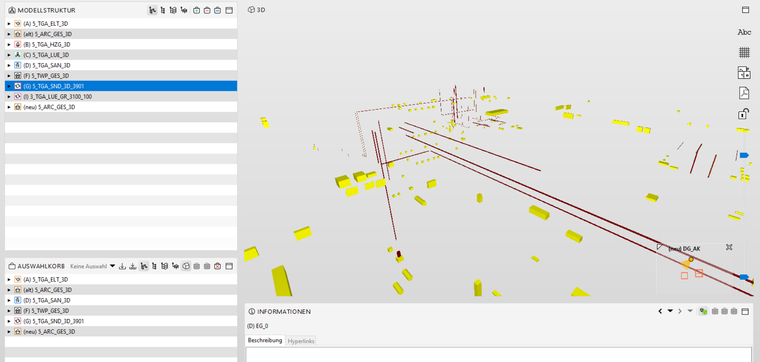Screen dimensions: 760x362
Task: Select first tree view mode in Modellstruktur toolbar
Action: [153, 10]
